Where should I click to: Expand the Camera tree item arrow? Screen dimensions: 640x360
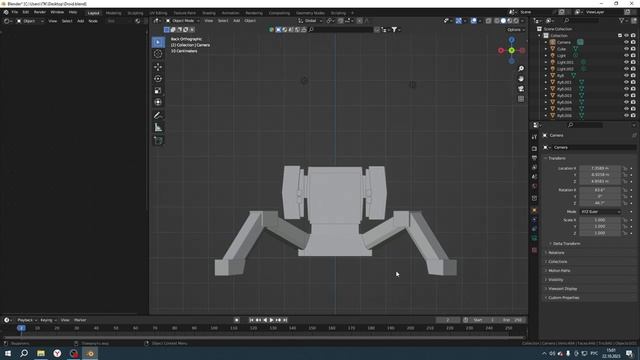pyautogui.click(x=546, y=42)
